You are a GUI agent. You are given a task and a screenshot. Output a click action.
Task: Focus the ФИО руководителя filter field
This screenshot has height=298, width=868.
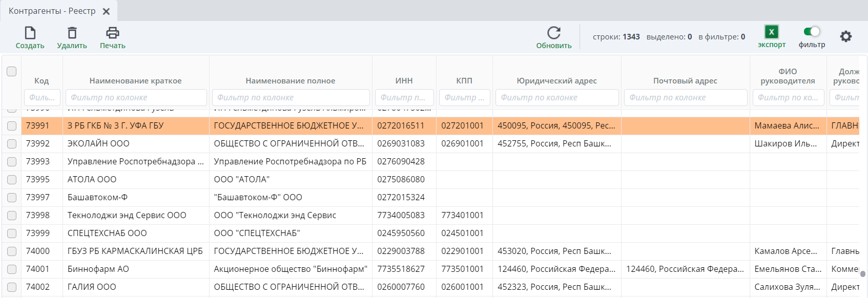click(x=788, y=97)
